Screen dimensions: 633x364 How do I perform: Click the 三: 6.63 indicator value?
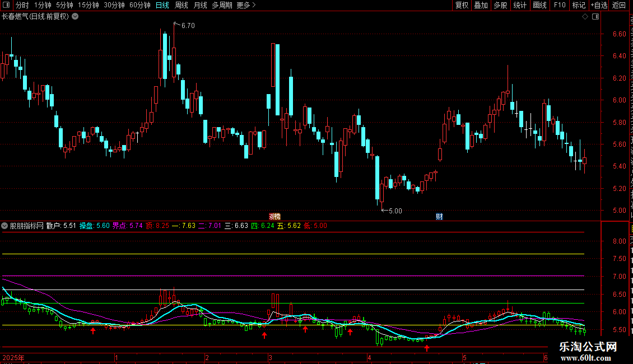pos(236,226)
